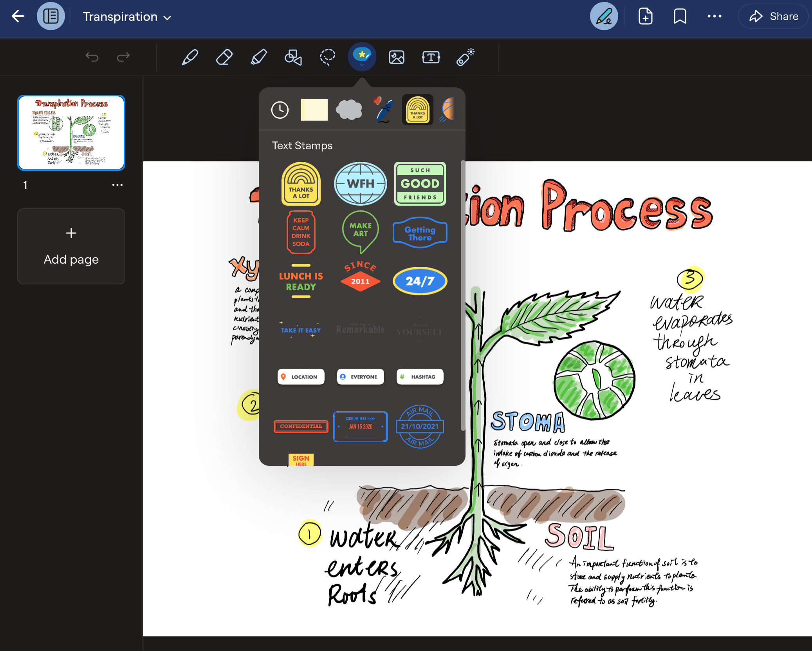This screenshot has height=651, width=812.
Task: Select the highlighter tool
Action: pos(259,57)
